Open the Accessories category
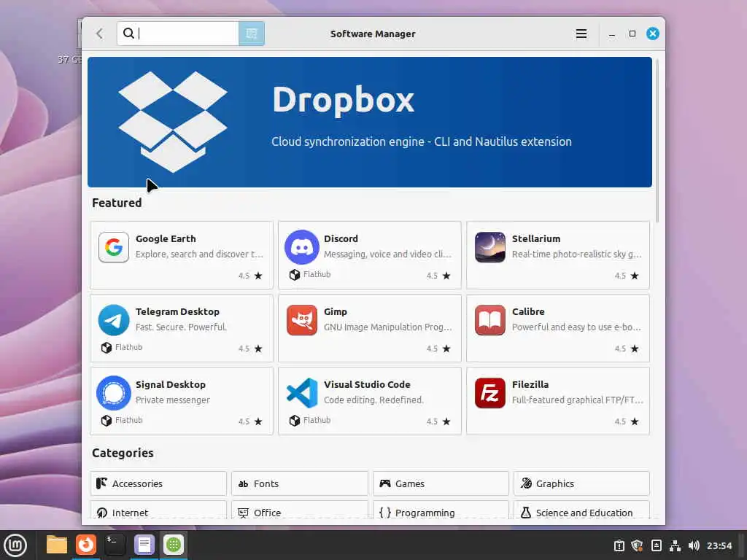 click(158, 484)
